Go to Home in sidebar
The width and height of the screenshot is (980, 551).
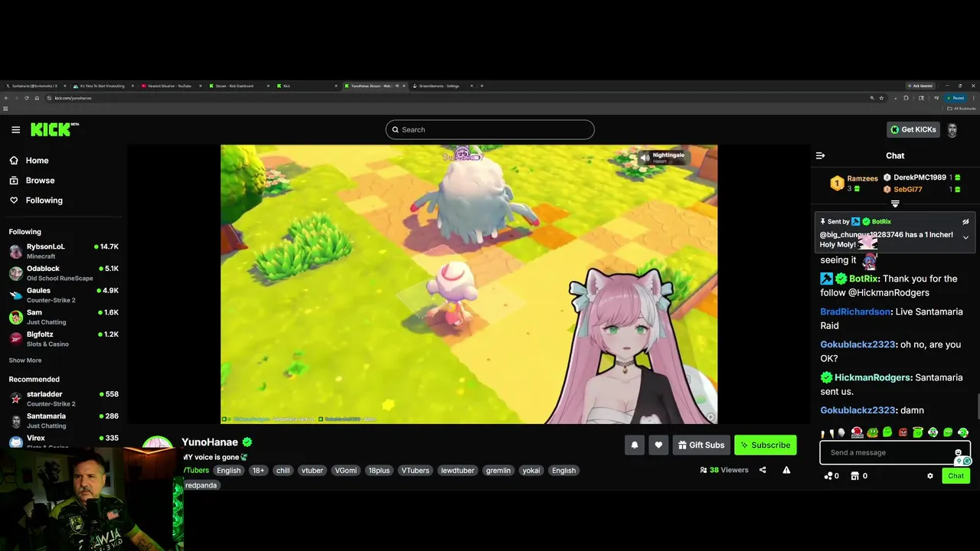(x=37, y=161)
